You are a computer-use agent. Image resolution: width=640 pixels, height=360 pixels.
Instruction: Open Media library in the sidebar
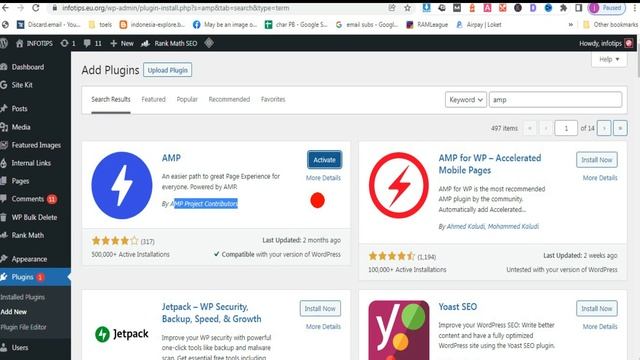click(x=21, y=127)
